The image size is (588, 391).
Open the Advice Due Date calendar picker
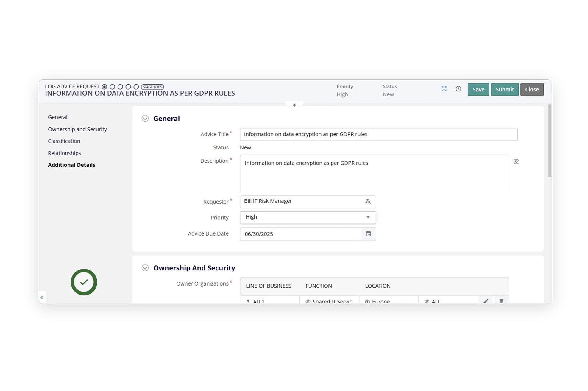pyautogui.click(x=368, y=234)
